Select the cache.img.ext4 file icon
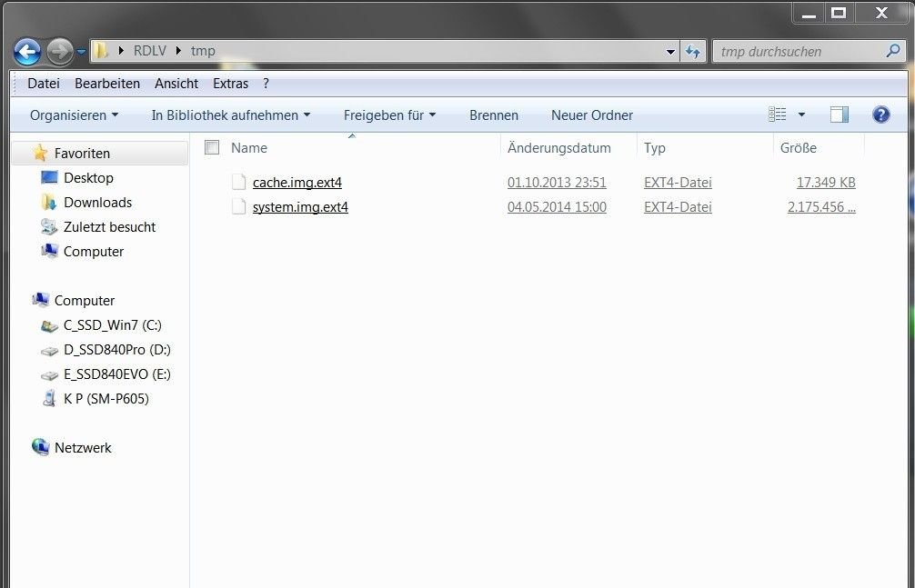The image size is (915, 588). (238, 182)
